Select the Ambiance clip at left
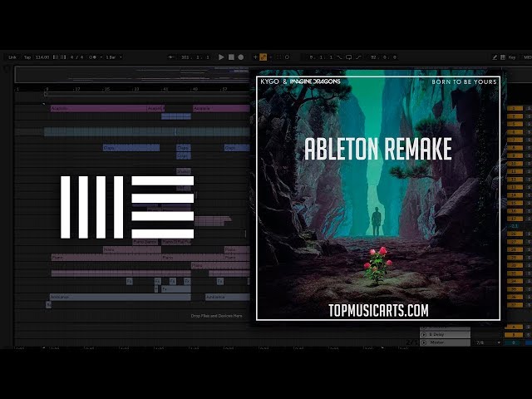The height and width of the screenshot is (399, 532). pos(120,298)
